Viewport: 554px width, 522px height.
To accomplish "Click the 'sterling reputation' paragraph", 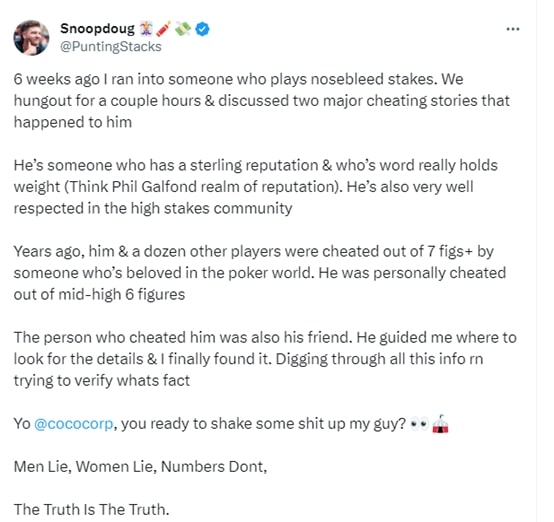I will 255,187.
